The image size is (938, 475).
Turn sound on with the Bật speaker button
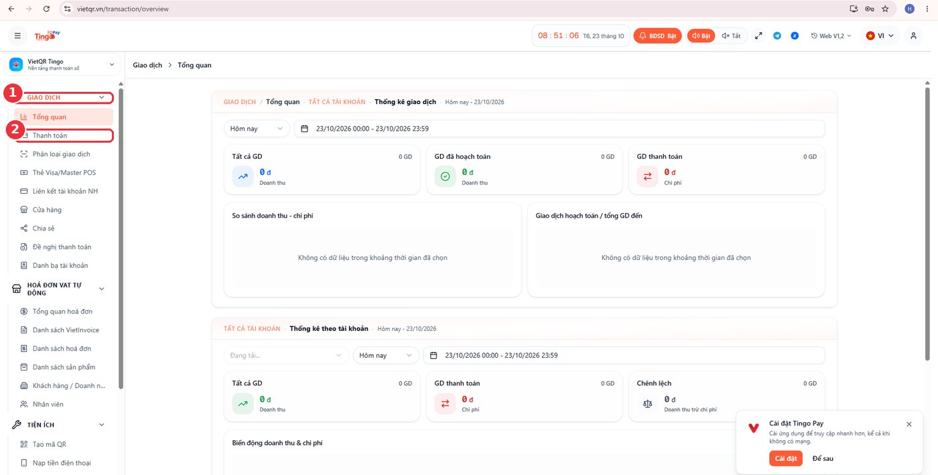click(x=701, y=36)
